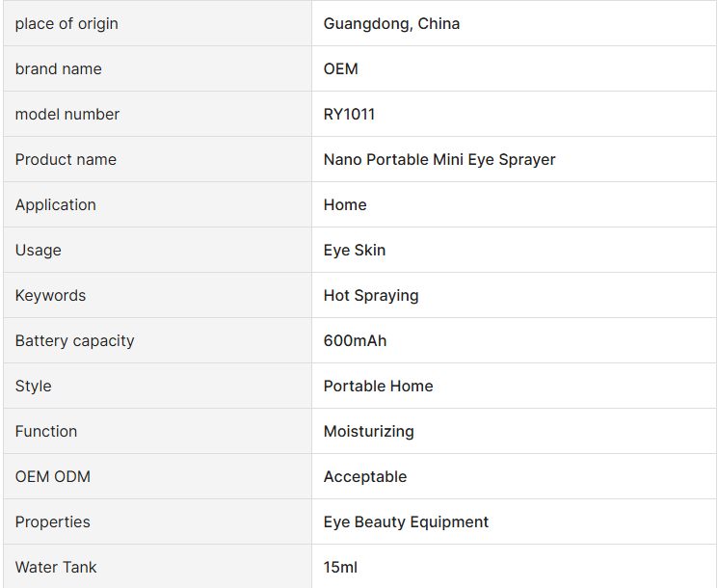718x588 pixels.
Task: Click the 'Application' label cell
Action: [x=55, y=204]
